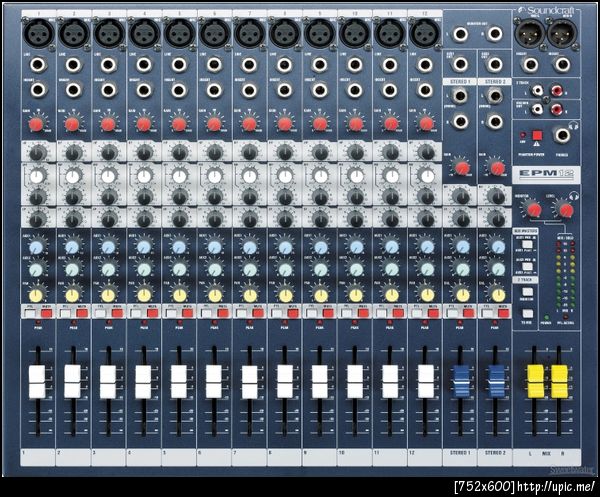Click the Stereo 1 left input jack
Image resolution: width=600 pixels, height=497 pixels.
[x=460, y=96]
